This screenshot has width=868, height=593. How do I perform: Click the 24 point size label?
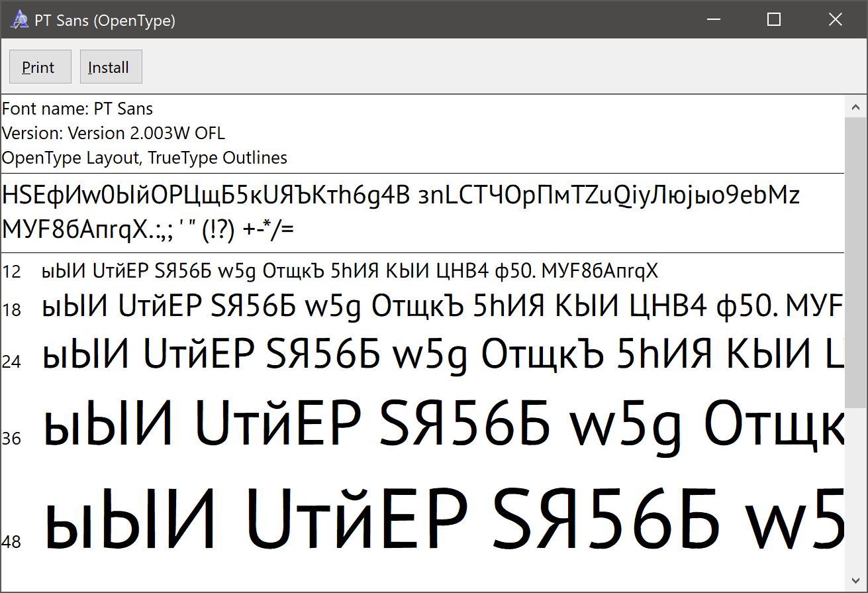(x=12, y=361)
